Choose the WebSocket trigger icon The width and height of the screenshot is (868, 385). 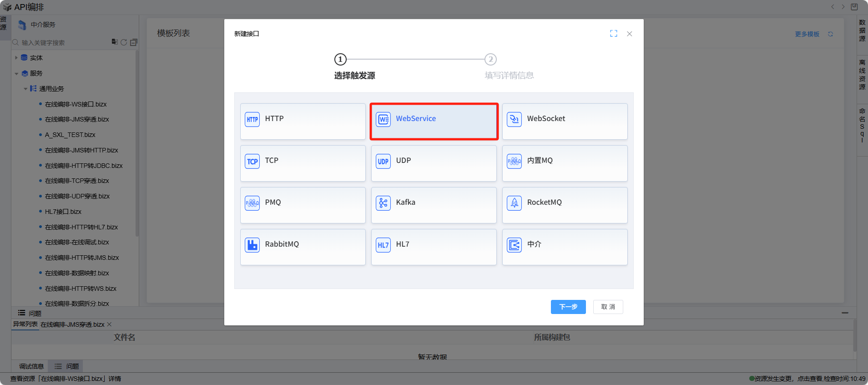point(514,119)
